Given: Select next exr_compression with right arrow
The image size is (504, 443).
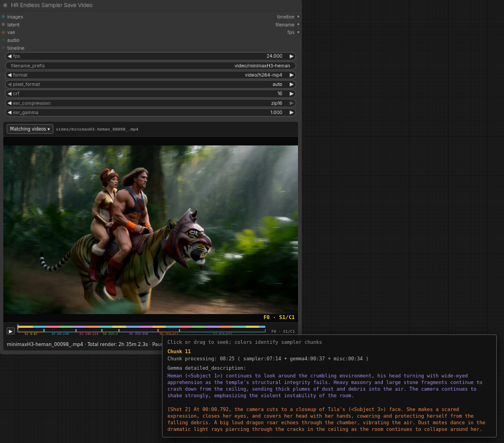Looking at the screenshot, I should [x=291, y=103].
